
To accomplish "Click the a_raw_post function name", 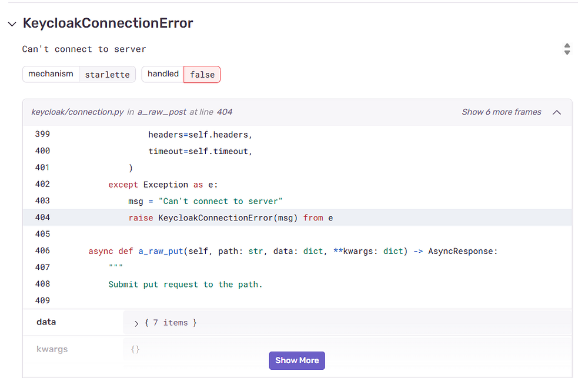I will [162, 112].
